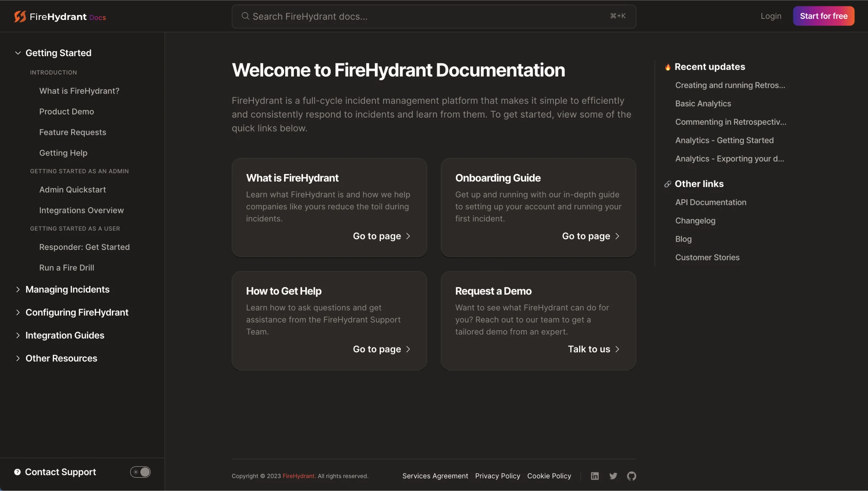Select the Customer Stories link
Image resolution: width=868 pixels, height=491 pixels.
tap(708, 257)
